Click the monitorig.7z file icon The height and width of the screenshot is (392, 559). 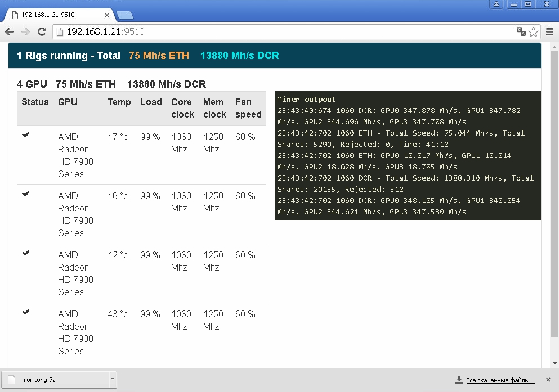(12, 380)
